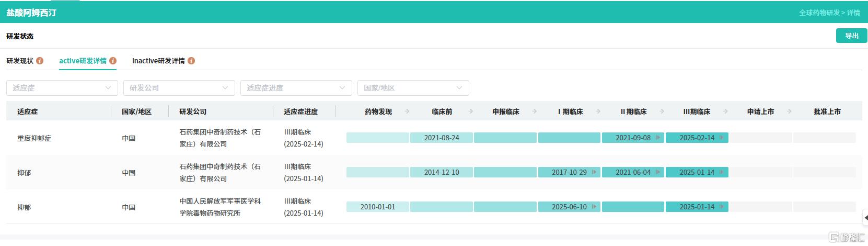Click the 重度抑郁症 indication cell

pos(34,138)
